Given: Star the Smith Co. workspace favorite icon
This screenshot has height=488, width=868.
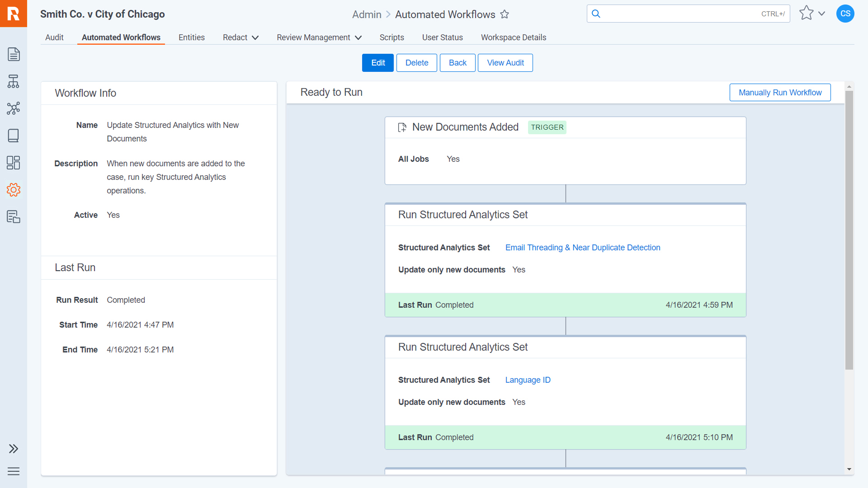Looking at the screenshot, I should point(806,13).
